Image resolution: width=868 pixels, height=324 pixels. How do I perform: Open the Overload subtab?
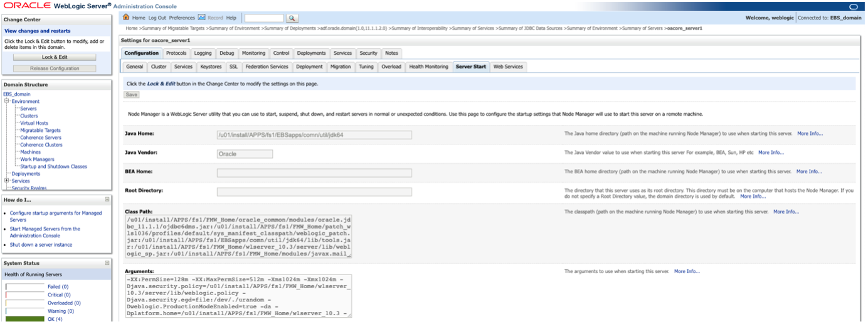tap(391, 67)
